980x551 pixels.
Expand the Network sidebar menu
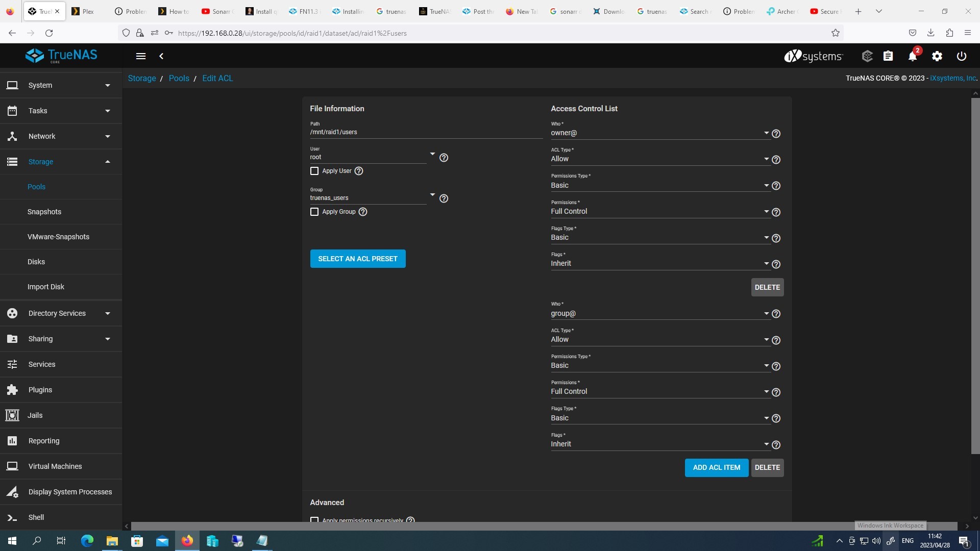(x=61, y=136)
